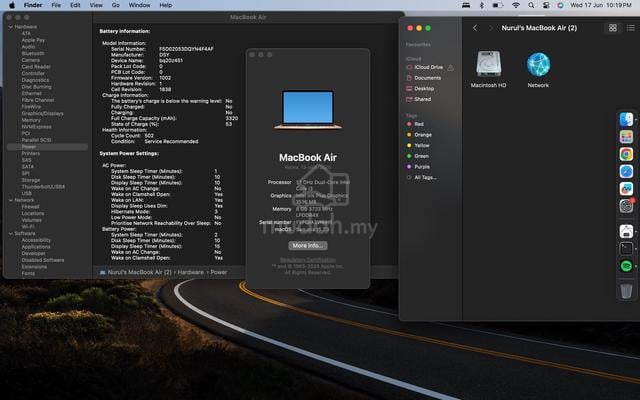Click the System Information icon in the Dock
The image size is (640, 400).
click(x=626, y=231)
